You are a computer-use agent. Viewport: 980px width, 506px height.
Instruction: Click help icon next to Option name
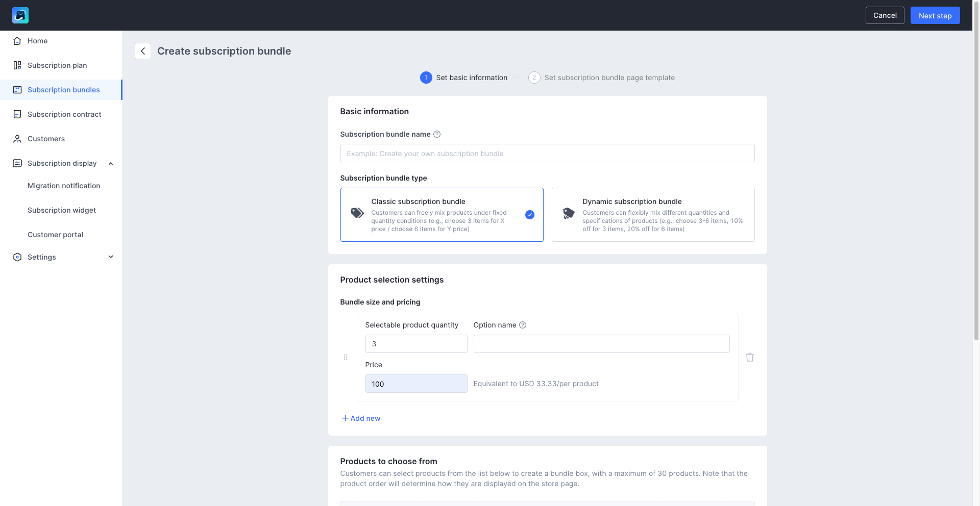tap(523, 325)
